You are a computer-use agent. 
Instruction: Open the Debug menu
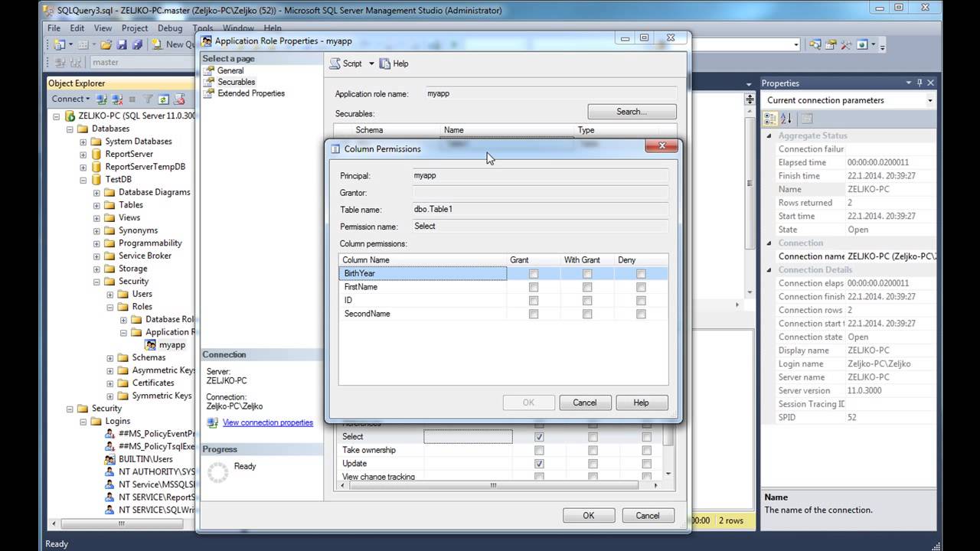tap(170, 28)
